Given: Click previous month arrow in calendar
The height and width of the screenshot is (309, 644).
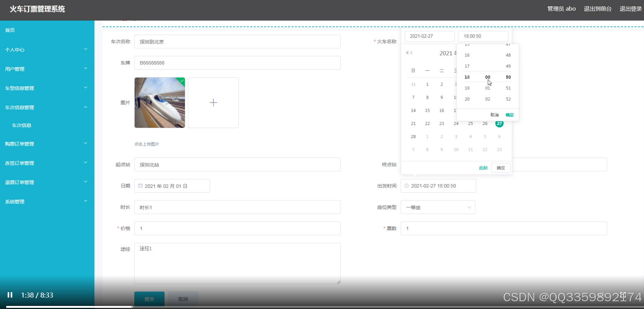Looking at the screenshot, I should click(x=412, y=53).
